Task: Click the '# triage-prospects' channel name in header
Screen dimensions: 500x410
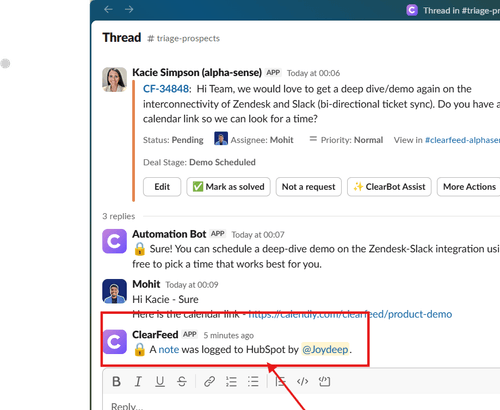Action: click(x=183, y=38)
